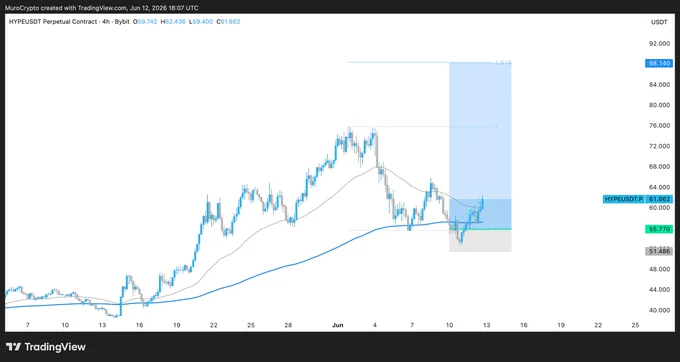Click the 13 date before the 16 tick
Viewport: 680px width, 362px height.
click(102, 325)
